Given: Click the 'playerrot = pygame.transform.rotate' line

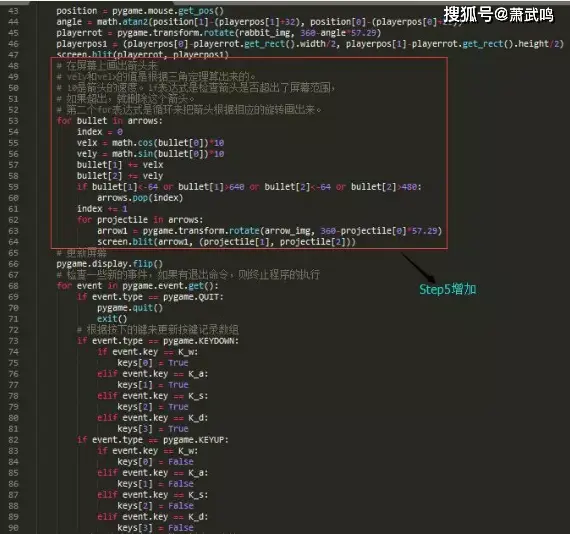Looking at the screenshot, I should (x=218, y=33).
